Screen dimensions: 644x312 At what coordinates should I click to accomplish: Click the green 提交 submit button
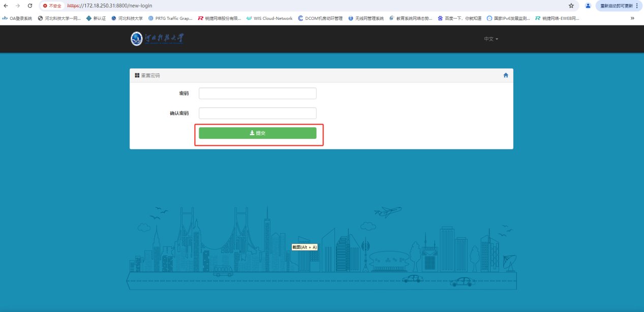[258, 133]
